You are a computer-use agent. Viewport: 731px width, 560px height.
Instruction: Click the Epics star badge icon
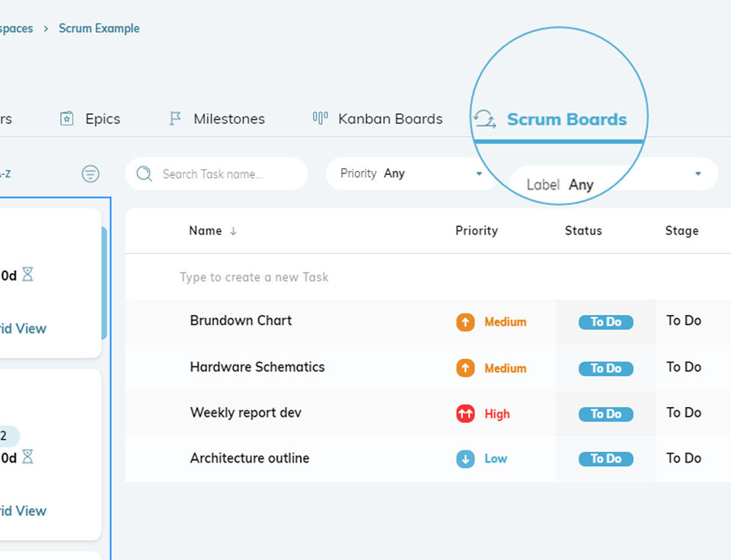(67, 119)
